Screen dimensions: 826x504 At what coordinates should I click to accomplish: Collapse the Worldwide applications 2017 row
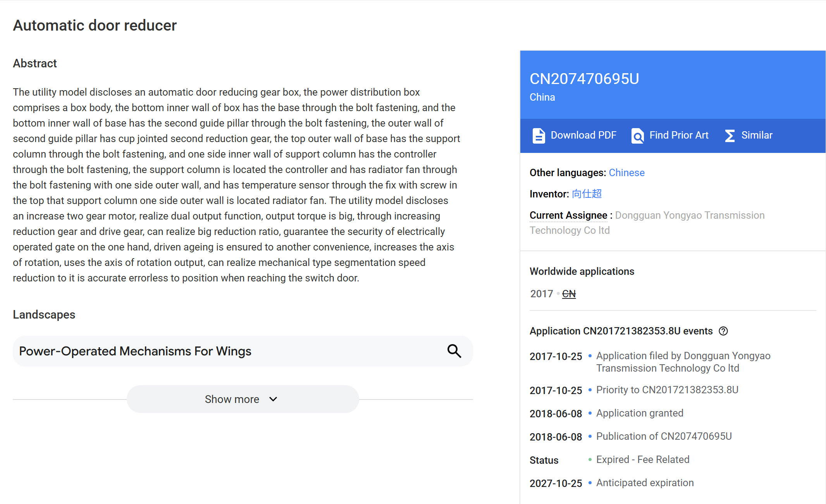(541, 293)
